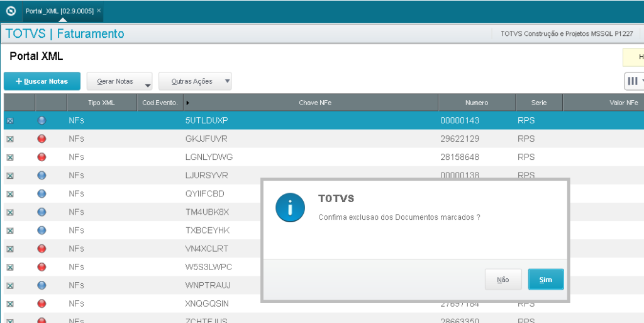Image resolution: width=644 pixels, height=323 pixels.
Task: Cancel deletion with Não button
Action: coord(503,280)
